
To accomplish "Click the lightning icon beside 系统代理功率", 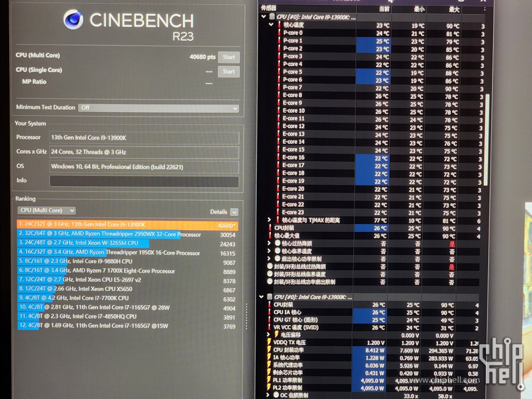I will pyautogui.click(x=269, y=365).
